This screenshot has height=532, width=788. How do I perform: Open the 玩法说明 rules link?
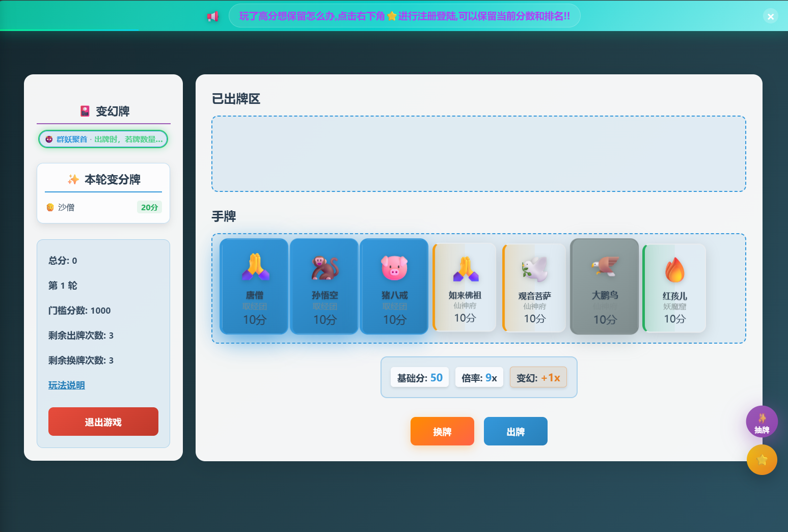(x=66, y=385)
